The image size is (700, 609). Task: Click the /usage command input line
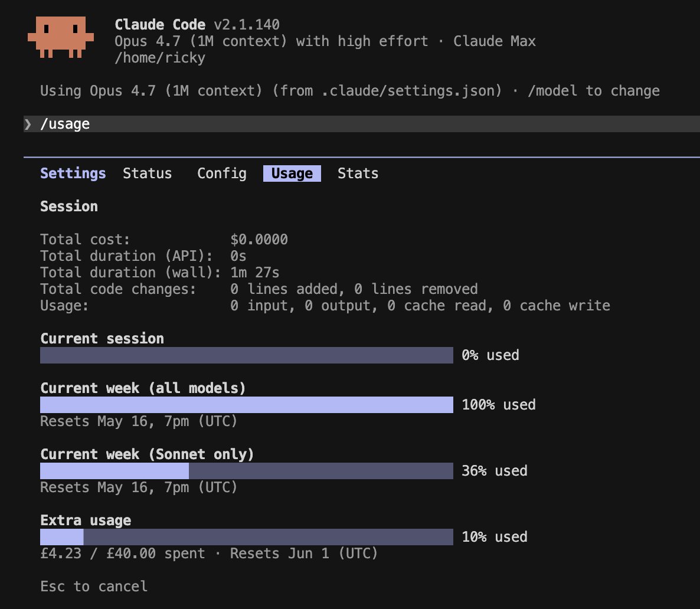(x=362, y=124)
